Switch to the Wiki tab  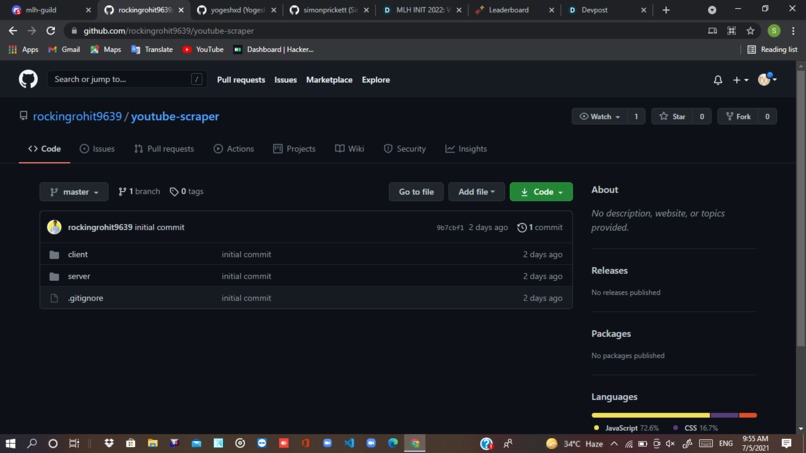click(350, 149)
